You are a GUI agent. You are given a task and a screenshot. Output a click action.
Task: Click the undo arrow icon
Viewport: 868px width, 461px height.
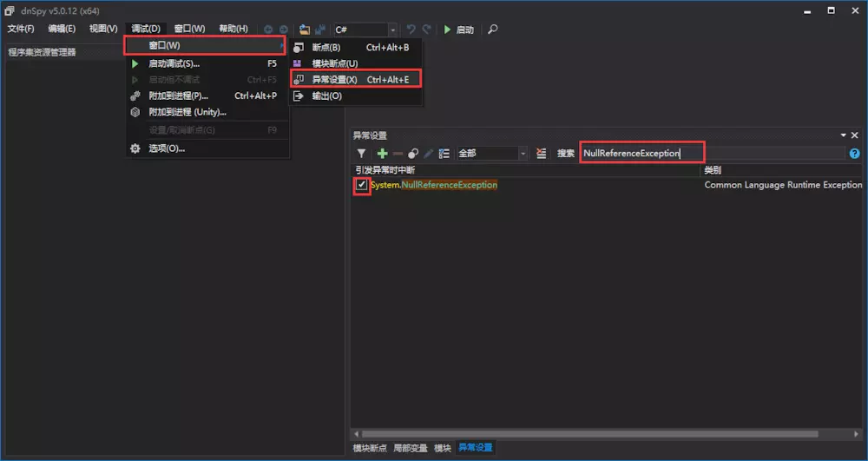click(x=411, y=30)
